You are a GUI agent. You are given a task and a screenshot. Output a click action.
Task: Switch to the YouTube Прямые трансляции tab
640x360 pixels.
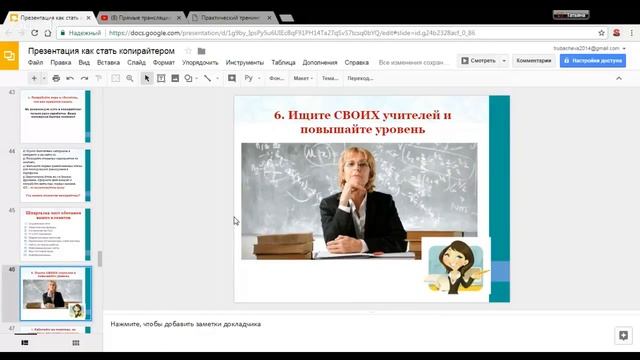141,18
